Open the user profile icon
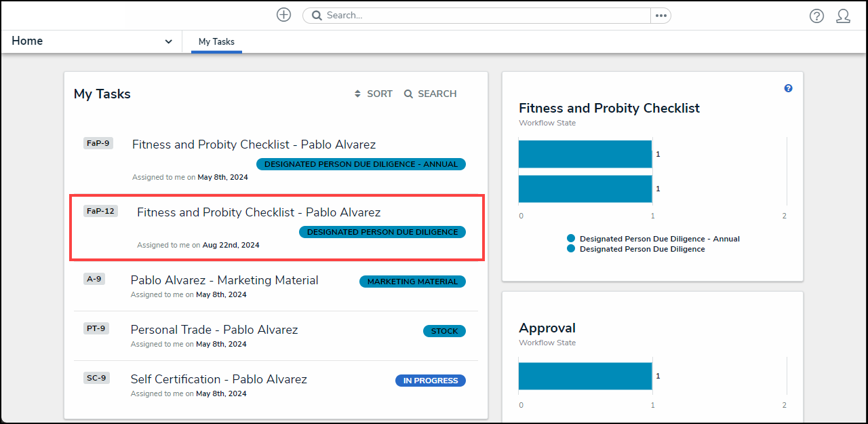 [843, 16]
